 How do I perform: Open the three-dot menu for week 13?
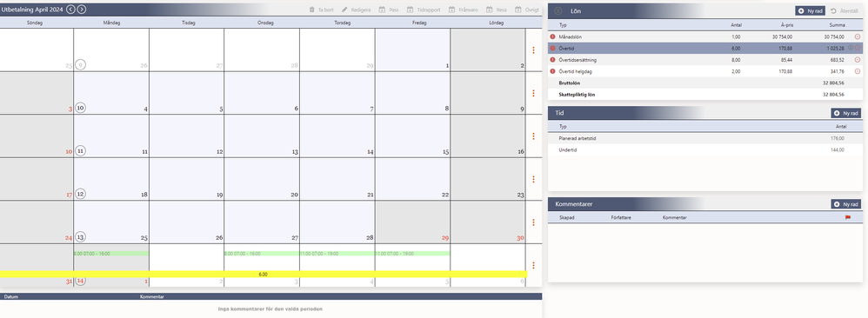point(533,222)
